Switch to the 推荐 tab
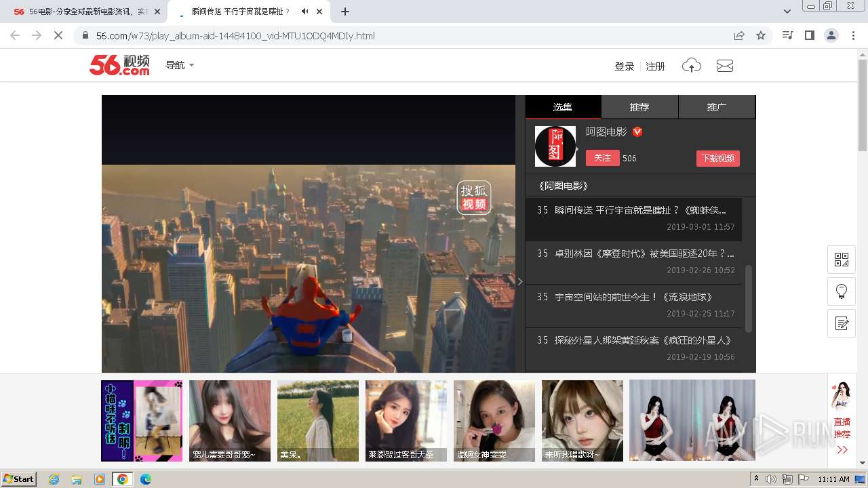 (x=639, y=107)
